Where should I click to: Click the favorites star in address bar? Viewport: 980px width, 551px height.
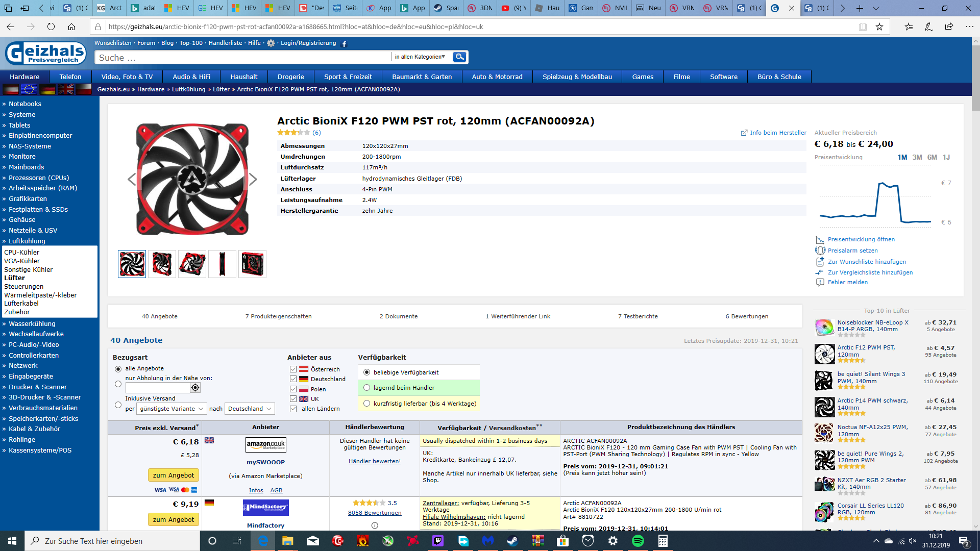point(879,27)
